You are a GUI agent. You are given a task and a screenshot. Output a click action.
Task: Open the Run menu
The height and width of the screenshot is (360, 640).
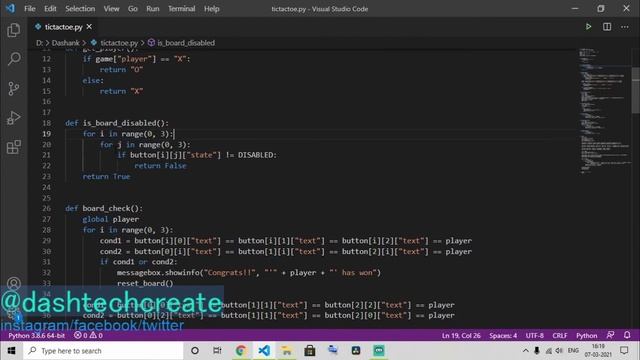click(x=153, y=9)
